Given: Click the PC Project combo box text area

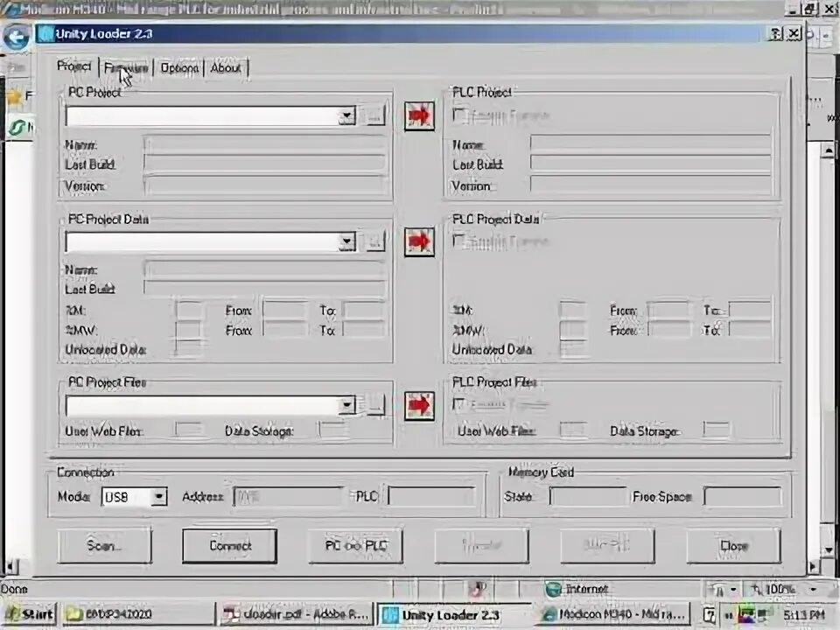Looking at the screenshot, I should coord(202,115).
